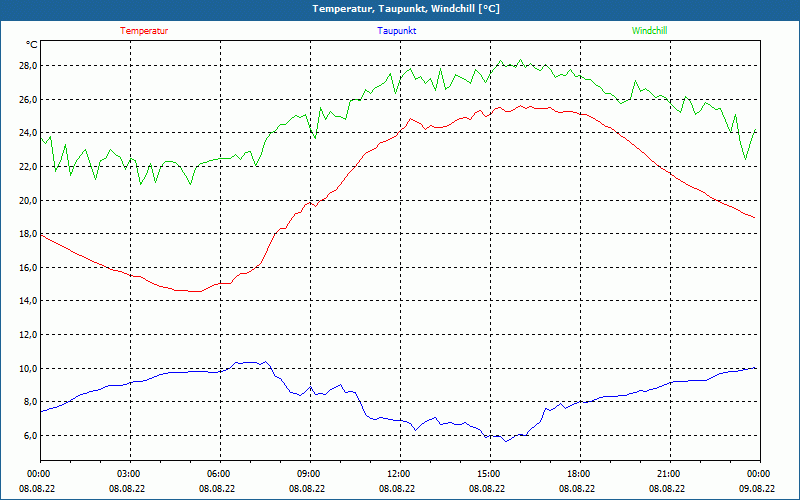Click the 20,0 y-axis value

coord(28,201)
